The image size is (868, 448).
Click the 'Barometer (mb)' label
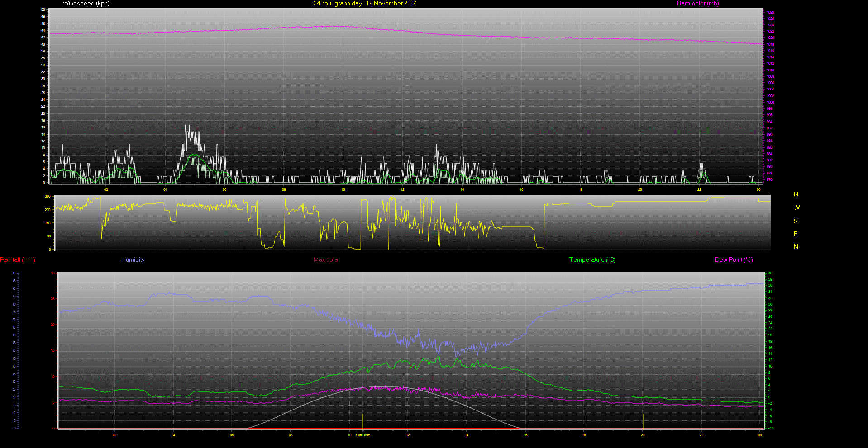pyautogui.click(x=698, y=4)
